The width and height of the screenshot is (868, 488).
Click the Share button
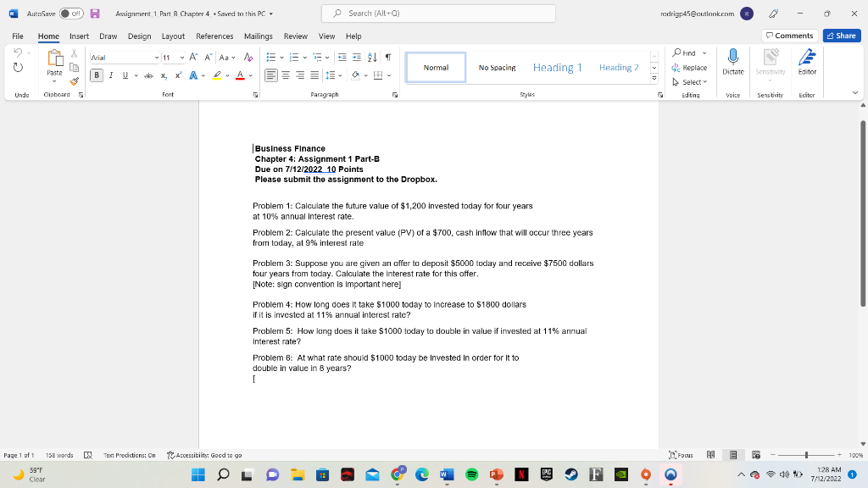pos(840,36)
